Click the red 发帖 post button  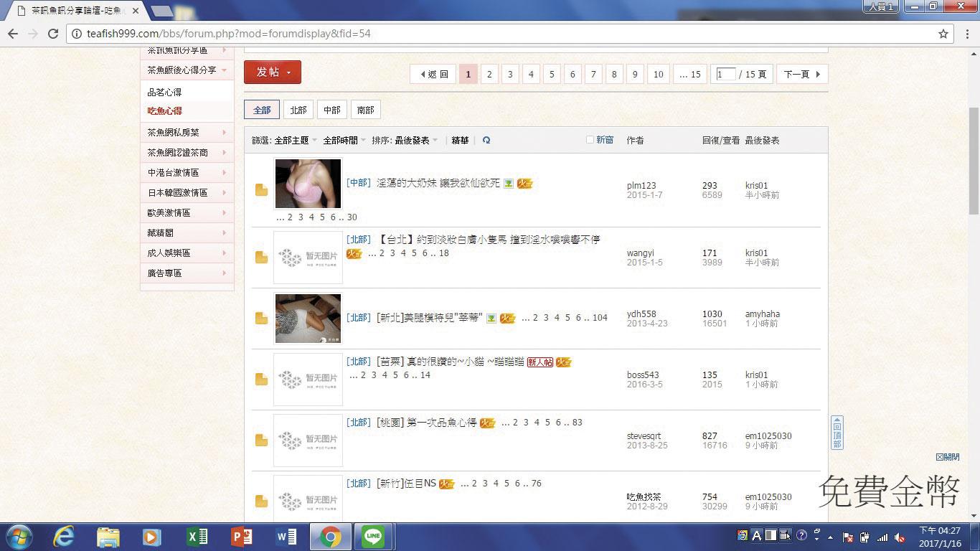(x=273, y=72)
